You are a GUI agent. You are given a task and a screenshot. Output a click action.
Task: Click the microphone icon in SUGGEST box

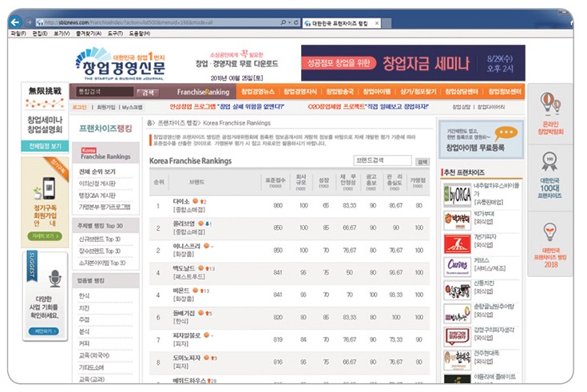[x=55, y=279]
